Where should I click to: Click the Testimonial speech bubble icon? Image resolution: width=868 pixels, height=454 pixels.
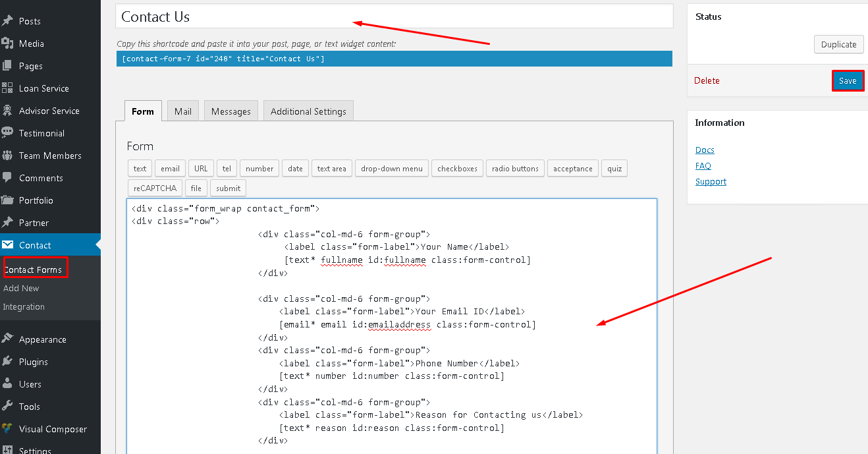click(x=7, y=133)
